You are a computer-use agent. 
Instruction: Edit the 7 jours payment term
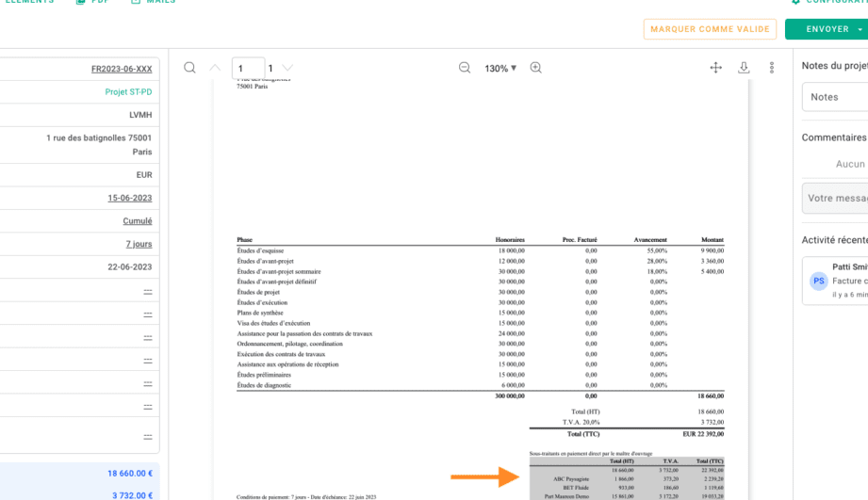click(139, 244)
